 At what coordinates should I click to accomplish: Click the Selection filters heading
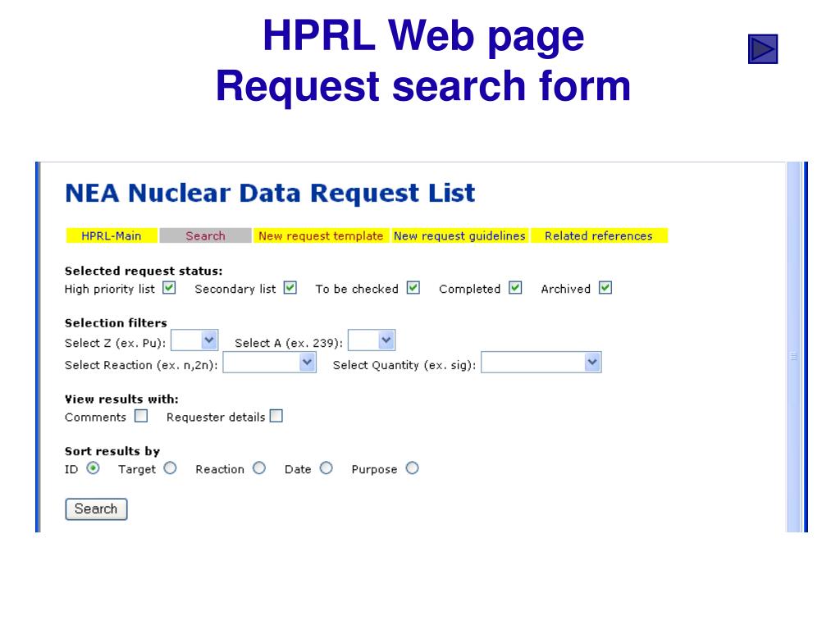click(116, 323)
